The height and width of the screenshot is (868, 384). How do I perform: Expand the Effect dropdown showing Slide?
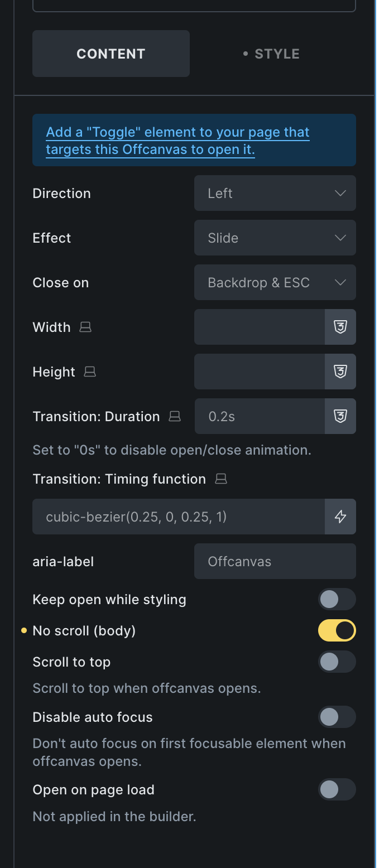click(x=275, y=238)
